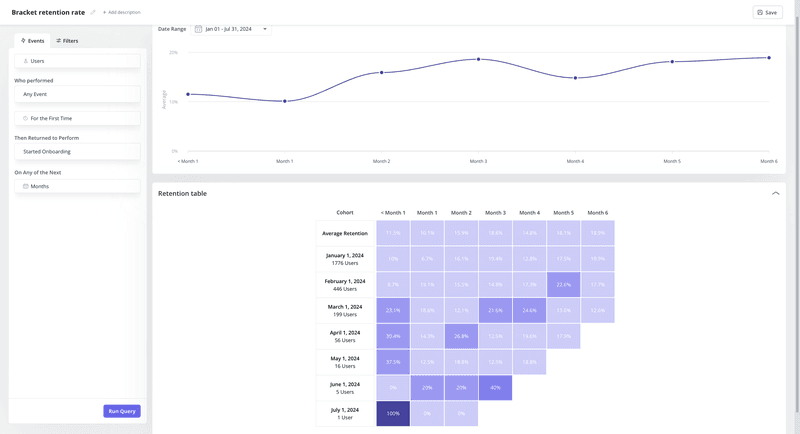Image resolution: width=800 pixels, height=434 pixels.
Task: Click the calendar icon in Date Range
Action: point(198,29)
